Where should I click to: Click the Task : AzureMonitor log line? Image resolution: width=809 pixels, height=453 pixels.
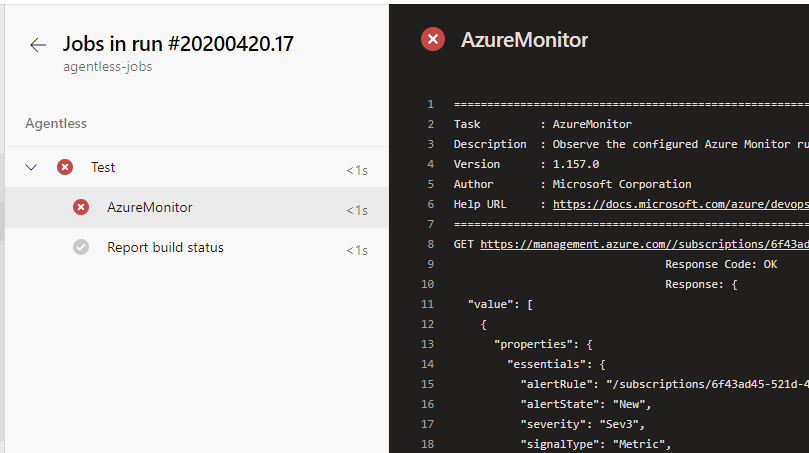(x=543, y=124)
